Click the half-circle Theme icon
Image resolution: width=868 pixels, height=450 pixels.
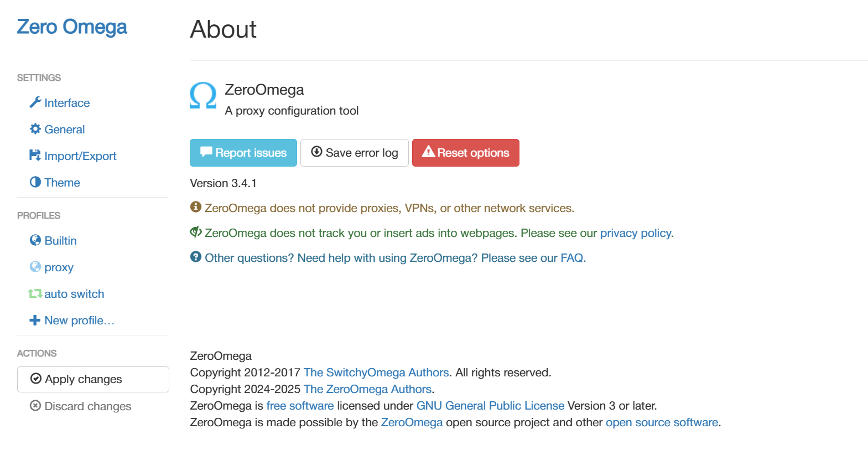click(x=35, y=182)
